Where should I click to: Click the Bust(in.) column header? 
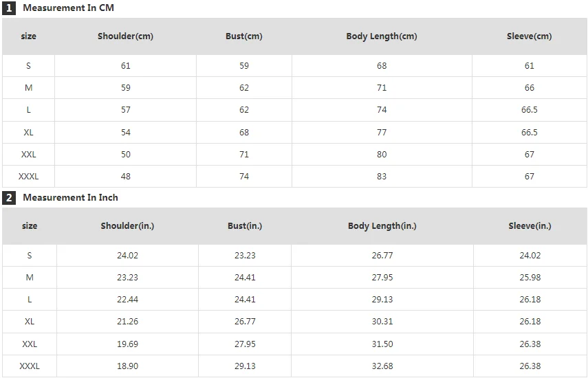pyautogui.click(x=245, y=226)
